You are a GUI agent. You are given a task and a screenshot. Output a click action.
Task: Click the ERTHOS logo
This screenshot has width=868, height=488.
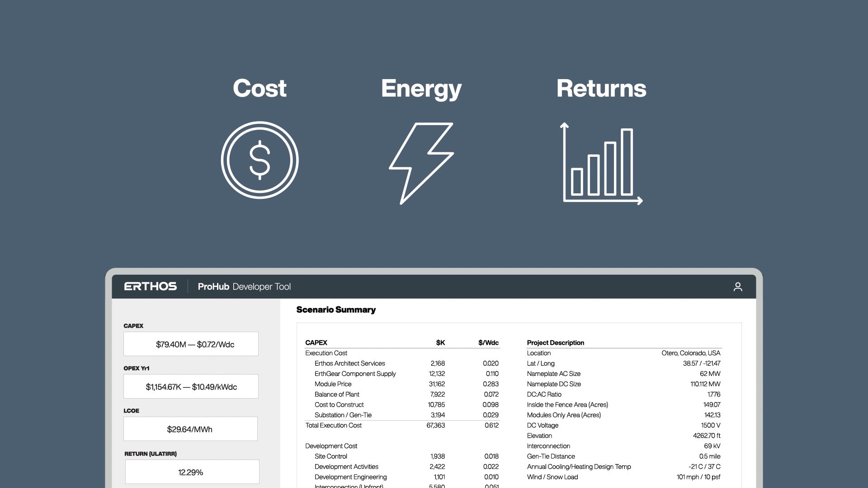pyautogui.click(x=150, y=286)
